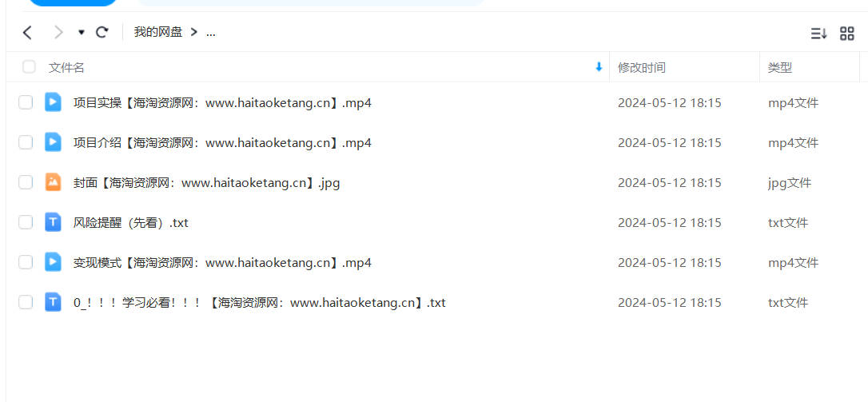Viewport: 868px width, 402px height.
Task: Click image icon of 封面 jpg file
Action: coord(53,182)
